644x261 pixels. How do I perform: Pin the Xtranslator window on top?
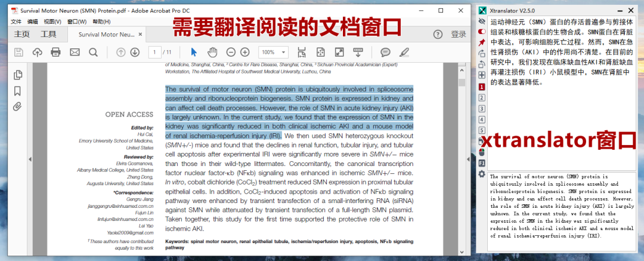(482, 42)
